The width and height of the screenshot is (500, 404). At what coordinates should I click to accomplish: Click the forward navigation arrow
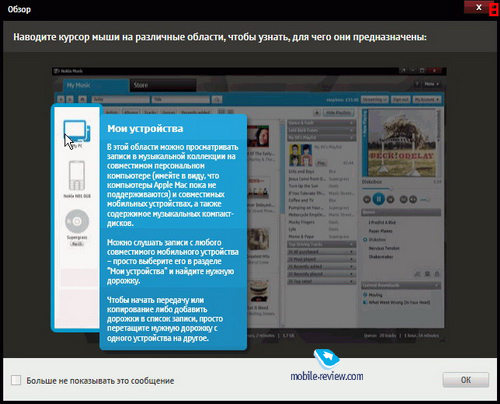[70, 99]
